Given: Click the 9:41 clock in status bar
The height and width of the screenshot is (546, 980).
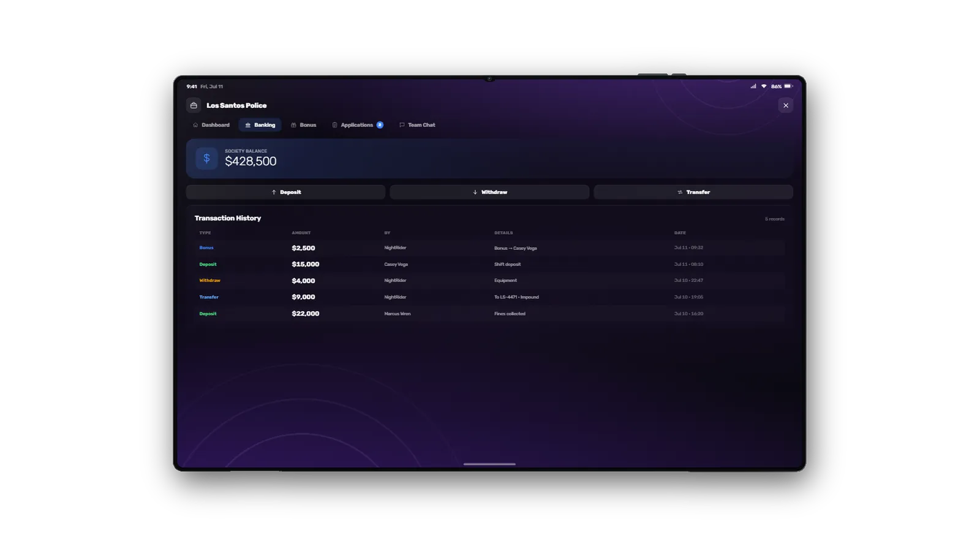Looking at the screenshot, I should 192,86.
